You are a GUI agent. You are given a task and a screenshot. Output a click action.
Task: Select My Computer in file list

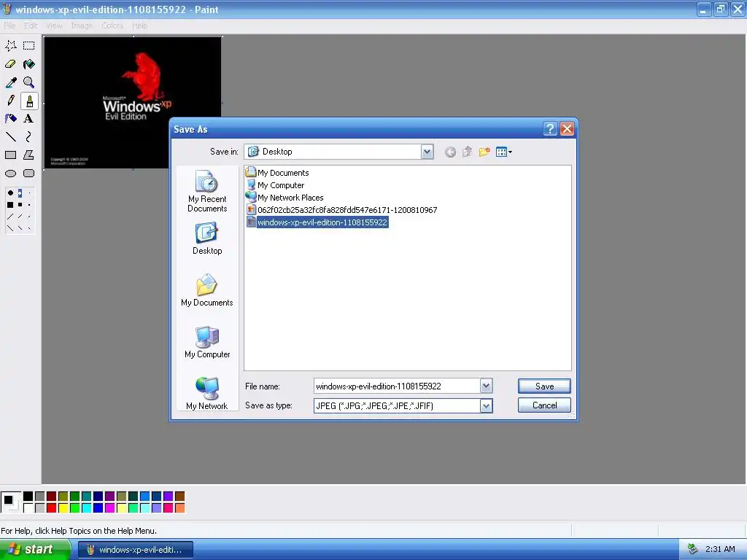coord(275,185)
